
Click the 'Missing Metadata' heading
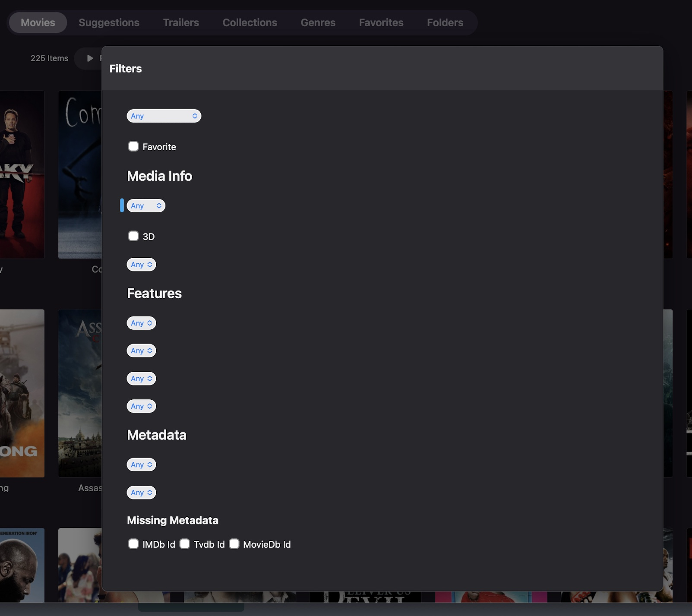coord(173,520)
